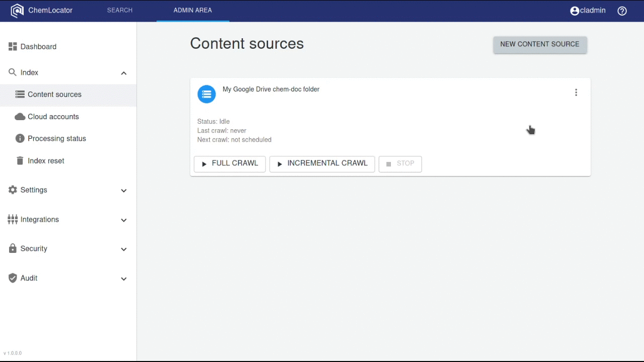Click the cladmin user account icon
Viewport: 644px width, 362px height.
point(575,11)
